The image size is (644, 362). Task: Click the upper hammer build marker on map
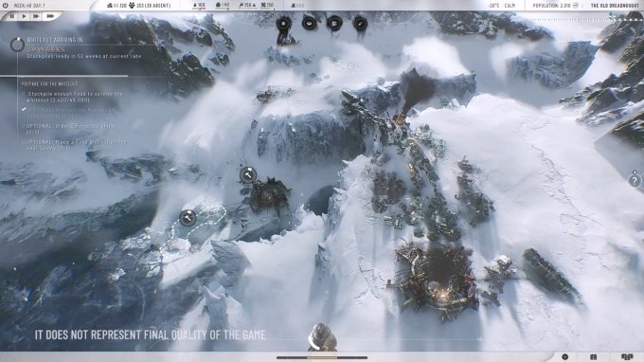(248, 175)
